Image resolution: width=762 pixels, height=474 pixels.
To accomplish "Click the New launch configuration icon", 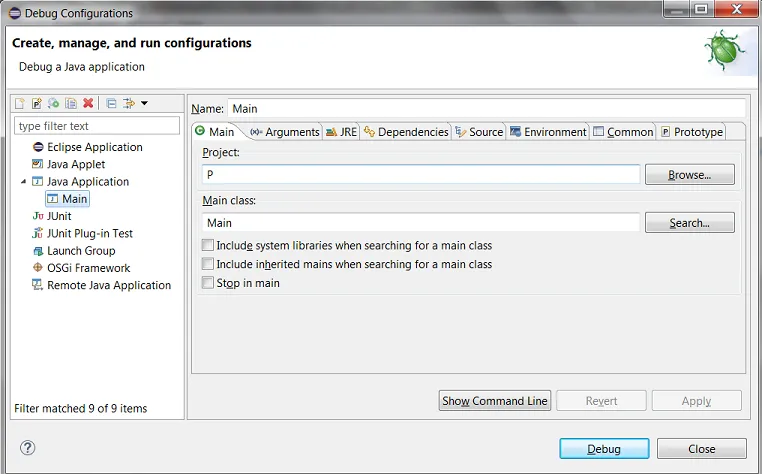I will pos(19,103).
